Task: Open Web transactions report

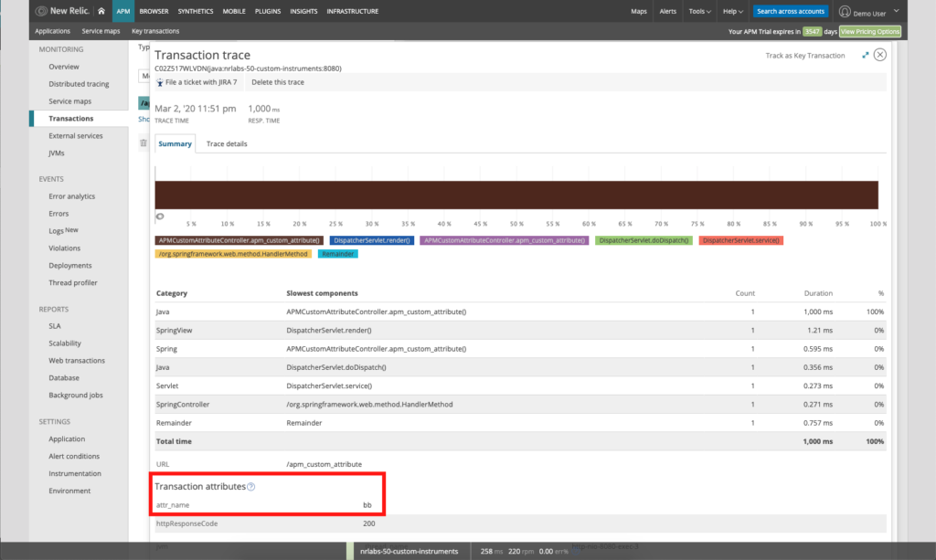Action: tap(77, 361)
